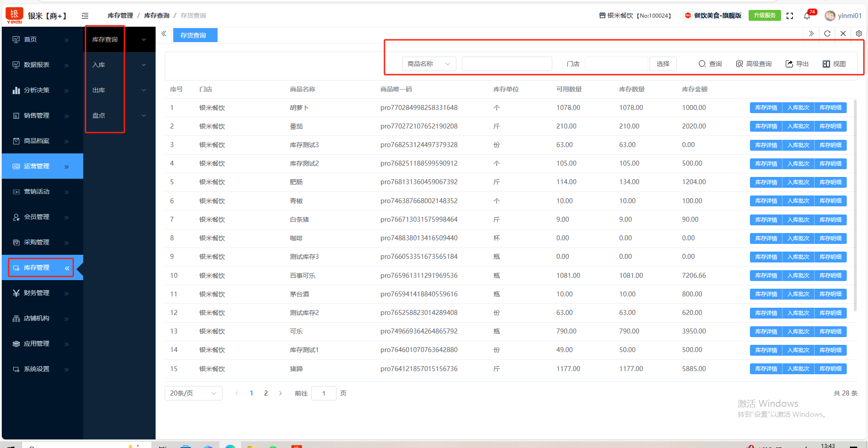Screen dimensions: 868x448
Task: Open the settings gear icon
Action: coord(859,33)
